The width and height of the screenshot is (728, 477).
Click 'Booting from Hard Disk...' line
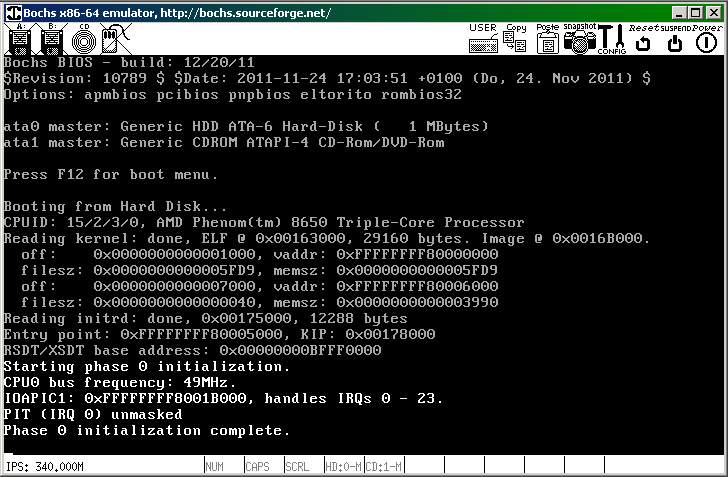pyautogui.click(x=115, y=206)
